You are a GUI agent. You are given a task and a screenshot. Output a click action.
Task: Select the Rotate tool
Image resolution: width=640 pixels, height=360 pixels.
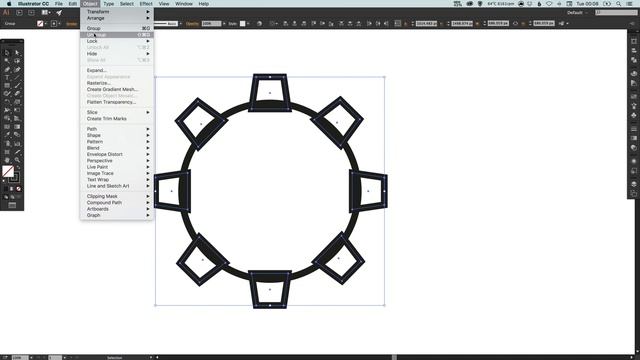(x=7, y=102)
